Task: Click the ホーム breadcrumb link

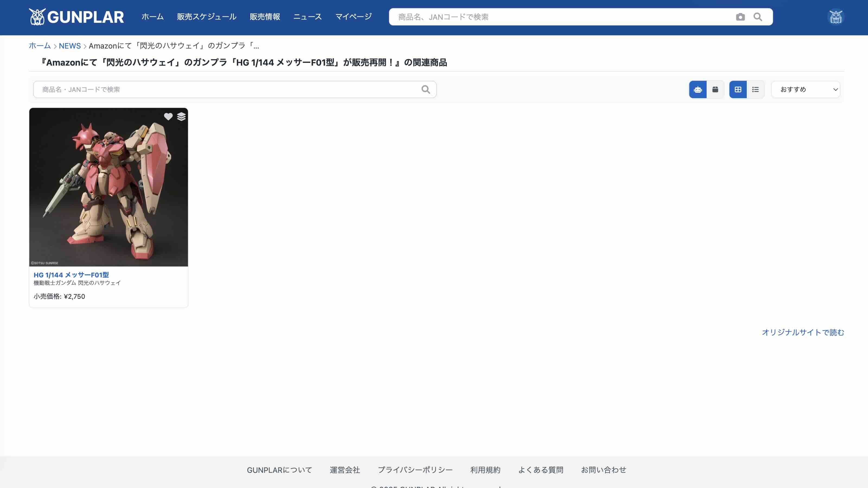Action: click(x=40, y=46)
